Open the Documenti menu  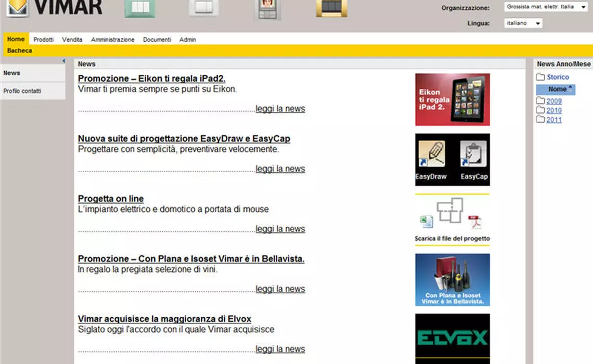click(157, 40)
